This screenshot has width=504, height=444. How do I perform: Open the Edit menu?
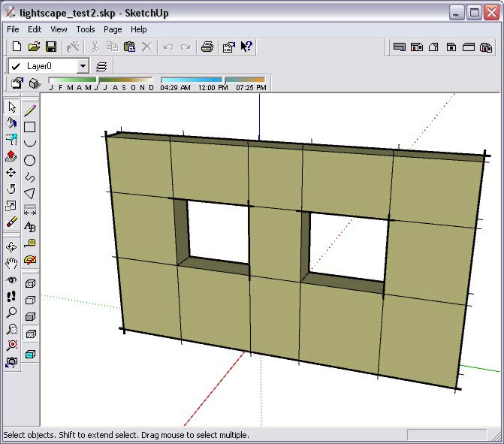35,29
